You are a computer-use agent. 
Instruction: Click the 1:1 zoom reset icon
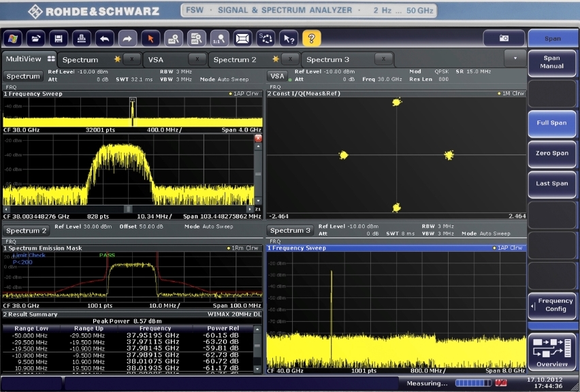(x=219, y=39)
